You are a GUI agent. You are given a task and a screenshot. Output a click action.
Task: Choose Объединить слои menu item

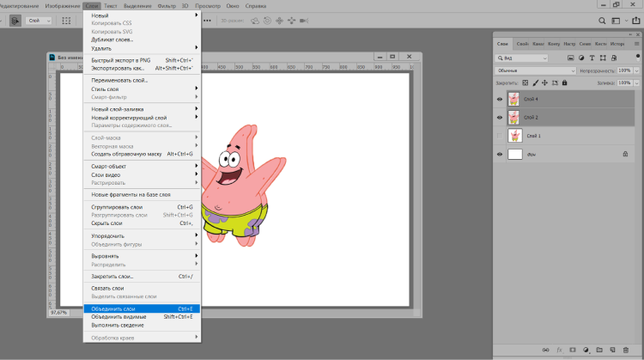[x=142, y=308]
